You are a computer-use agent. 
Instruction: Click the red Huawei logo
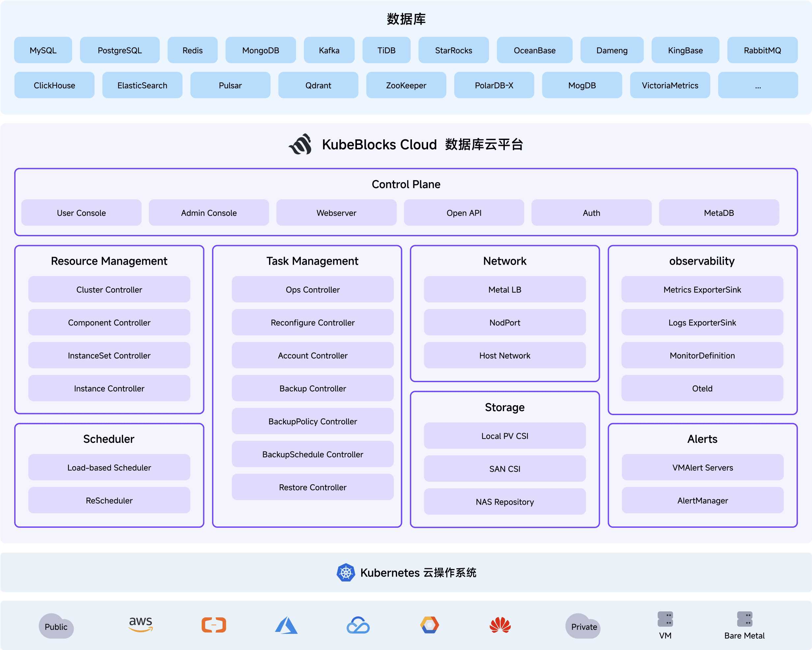click(500, 625)
